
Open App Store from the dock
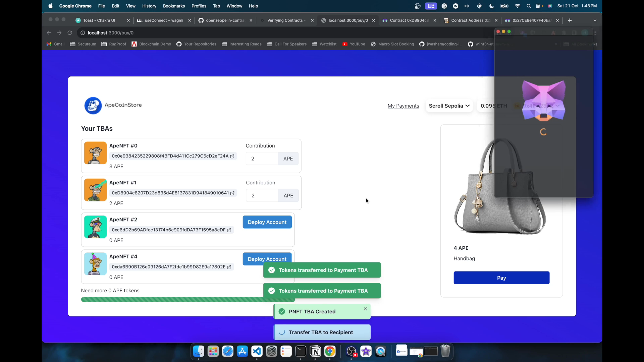click(242, 351)
